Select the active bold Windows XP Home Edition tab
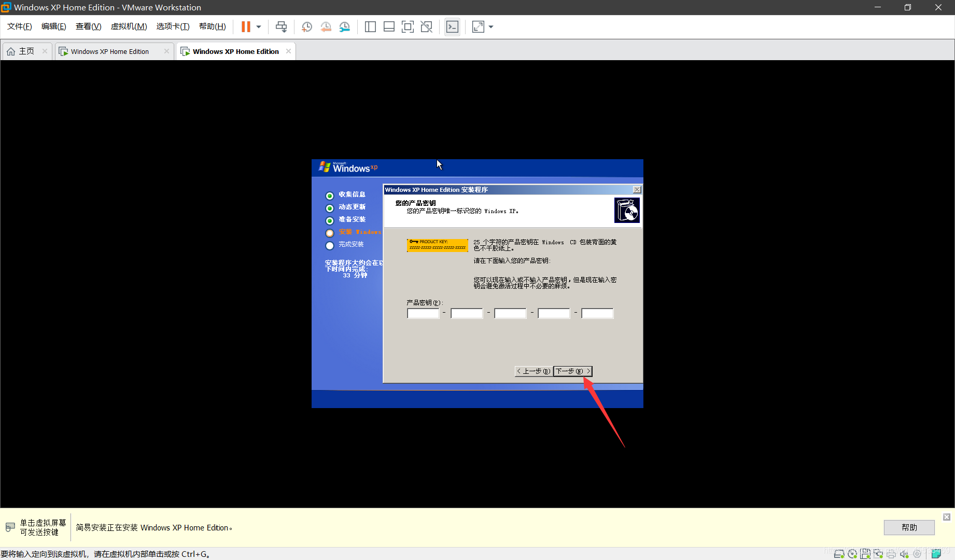Viewport: 955px width, 560px height. point(235,51)
